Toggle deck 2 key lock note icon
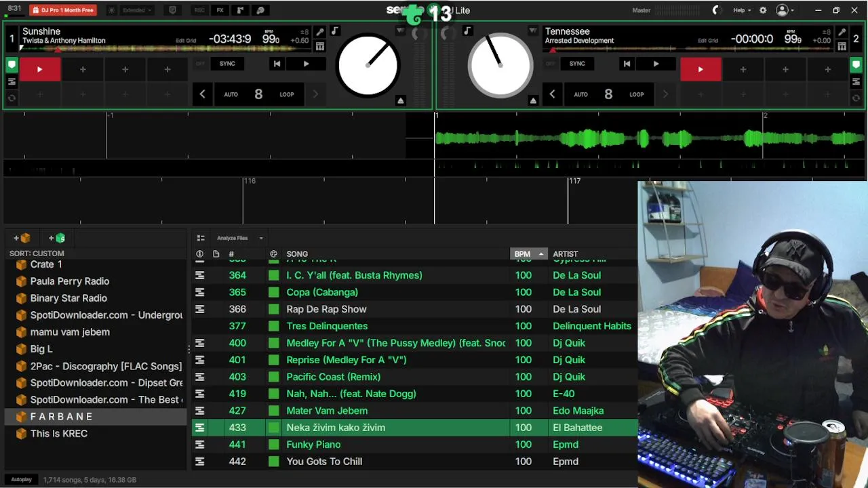 tap(467, 31)
